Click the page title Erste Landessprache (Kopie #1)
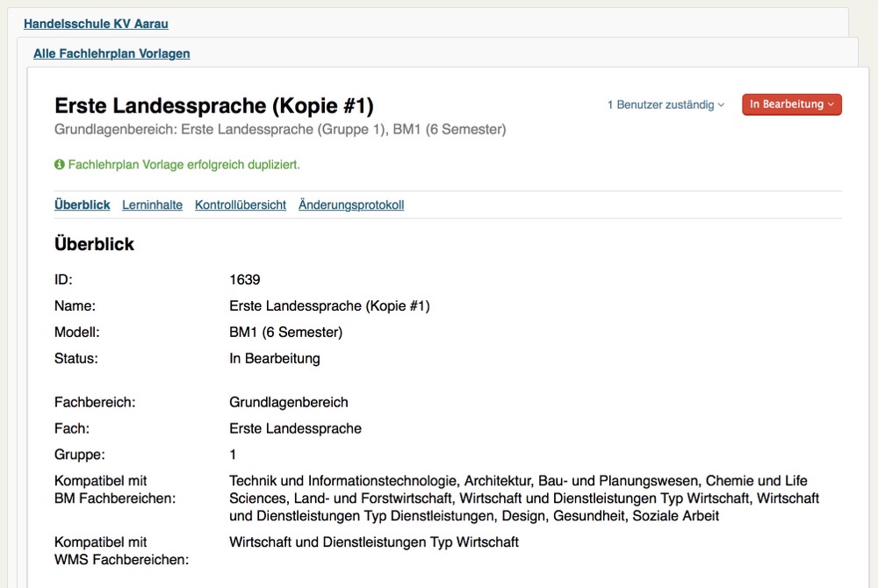The image size is (878, 588). (x=214, y=105)
